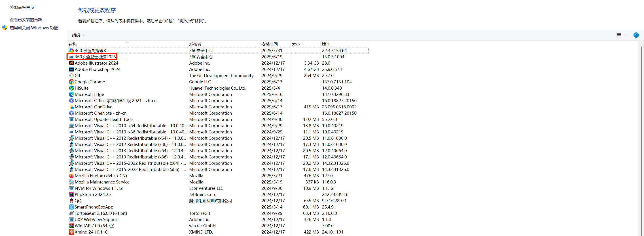Image resolution: width=644 pixels, height=236 pixels.
Task: Select Microsoft Visual C++ 2015-2022 Redistributable (x64) row
Action: click(218, 163)
